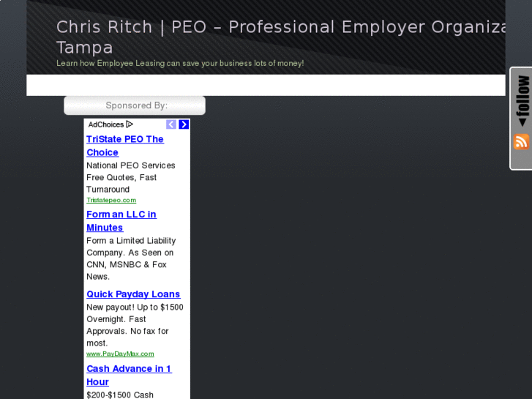Image resolution: width=532 pixels, height=399 pixels.
Task: Go to previous ad with left arrow
Action: tap(171, 124)
